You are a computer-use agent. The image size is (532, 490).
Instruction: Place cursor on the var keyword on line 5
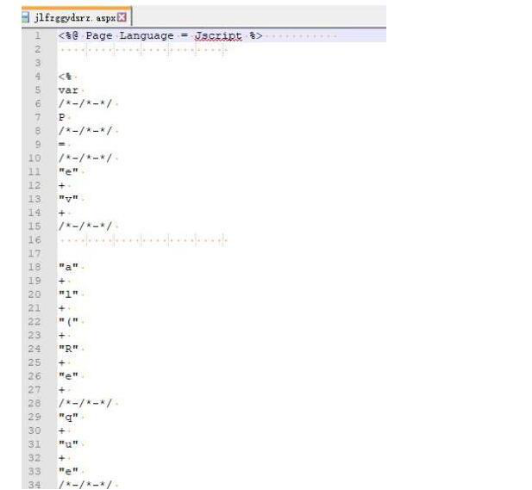(x=68, y=90)
